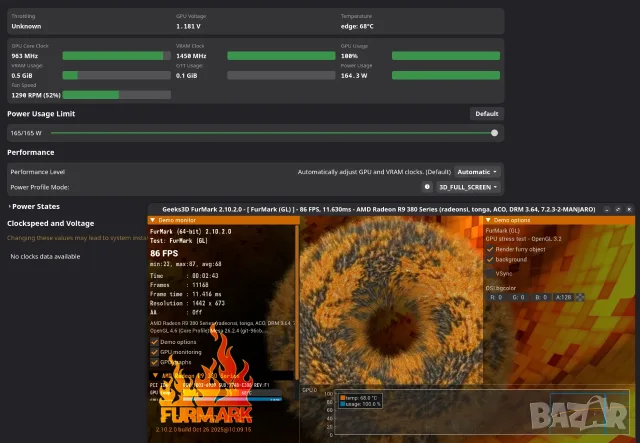Open the 3D_FULL_SCREEN power profile dropdown
Viewport: 640px width, 443px height.
click(468, 187)
